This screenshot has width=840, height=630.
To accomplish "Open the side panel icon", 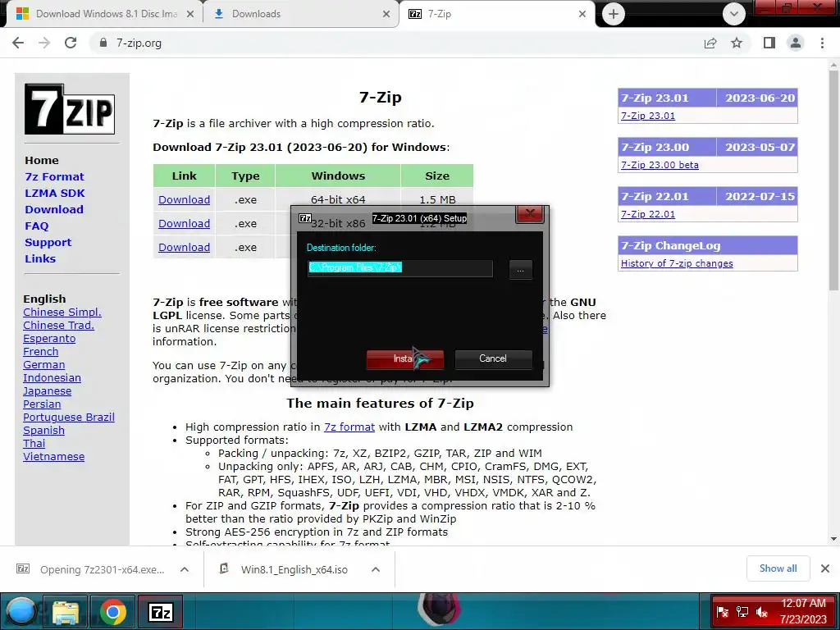I will pyautogui.click(x=769, y=43).
